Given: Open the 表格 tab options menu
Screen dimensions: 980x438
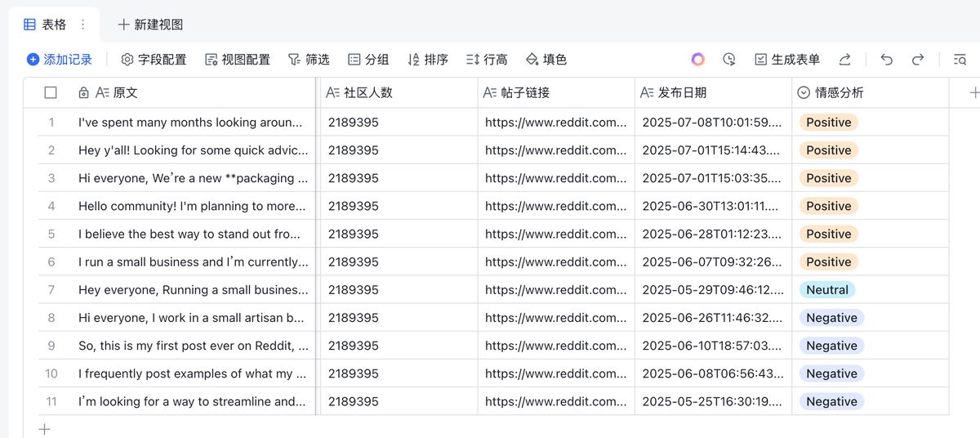Looking at the screenshot, I should coord(82,25).
